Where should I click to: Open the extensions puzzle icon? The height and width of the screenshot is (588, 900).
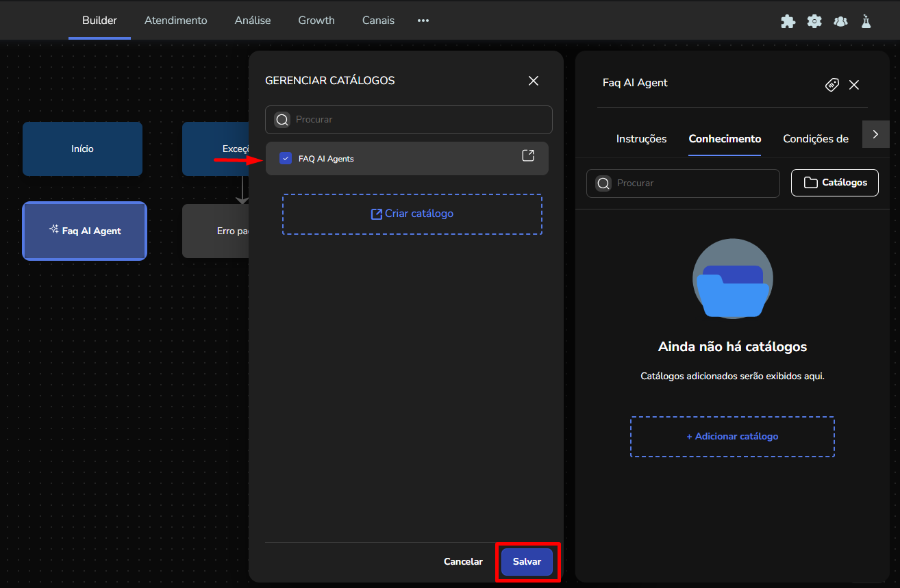pyautogui.click(x=788, y=21)
